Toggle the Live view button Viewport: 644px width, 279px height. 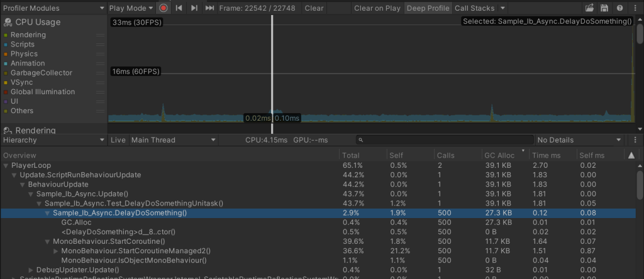[118, 140]
